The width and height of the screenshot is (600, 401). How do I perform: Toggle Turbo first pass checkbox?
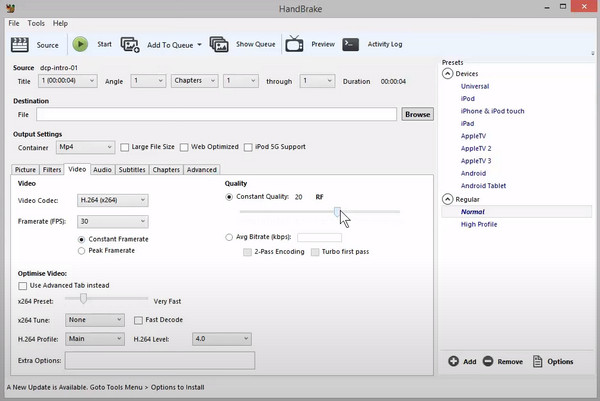[x=315, y=252]
